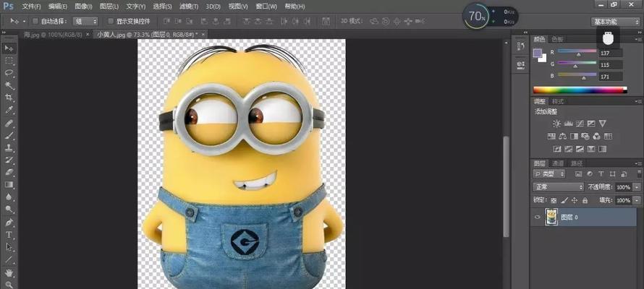Open the Move tool preset picker arrow

[x=24, y=21]
